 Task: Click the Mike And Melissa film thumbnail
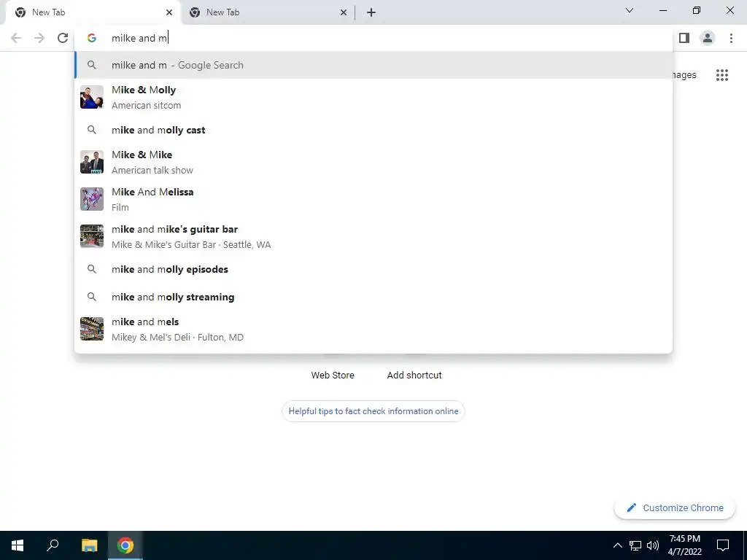coord(92,199)
